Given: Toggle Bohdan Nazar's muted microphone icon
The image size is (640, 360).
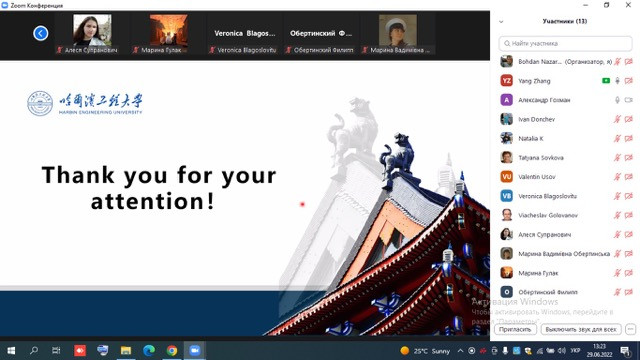Looking at the screenshot, I should pyautogui.click(x=618, y=62).
